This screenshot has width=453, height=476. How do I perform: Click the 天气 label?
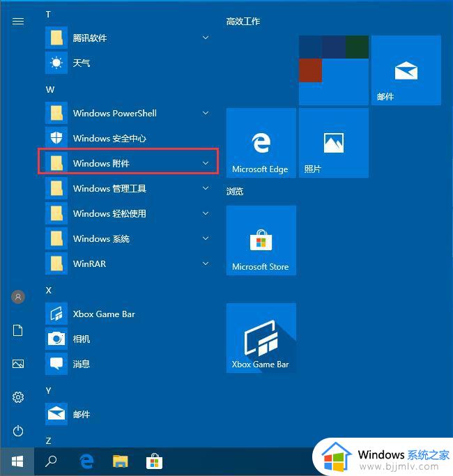[82, 63]
